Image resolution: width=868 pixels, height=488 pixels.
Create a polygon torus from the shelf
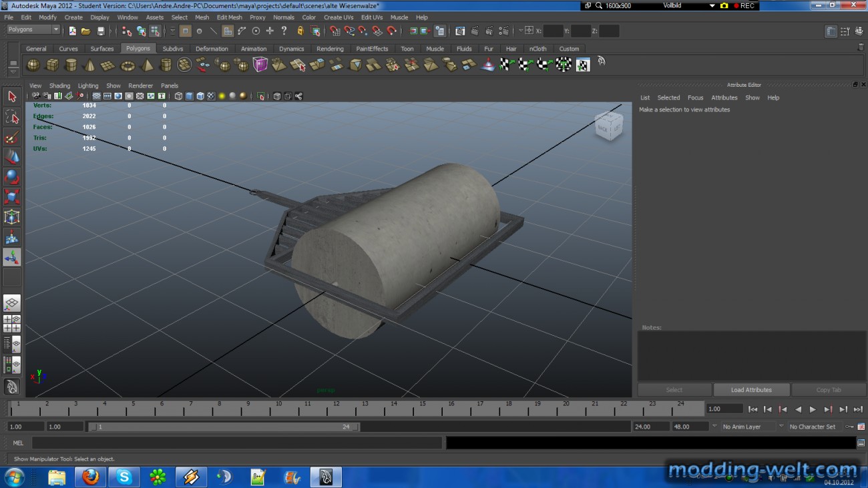coord(127,65)
